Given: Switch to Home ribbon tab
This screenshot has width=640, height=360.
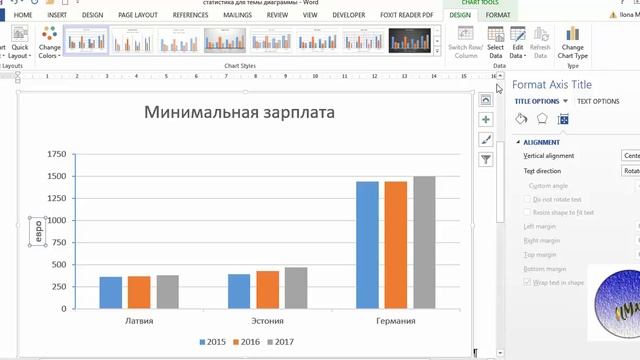Looking at the screenshot, I should tap(23, 15).
